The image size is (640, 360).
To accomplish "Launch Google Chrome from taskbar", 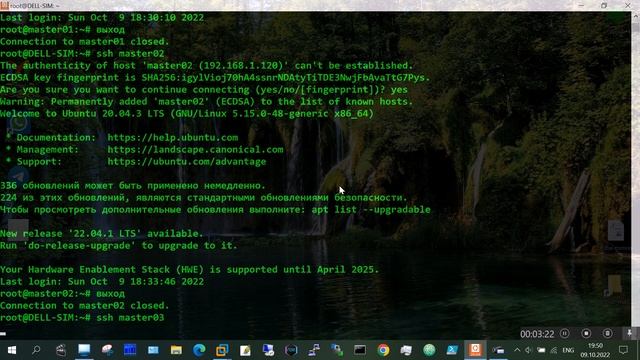I will click(383, 350).
